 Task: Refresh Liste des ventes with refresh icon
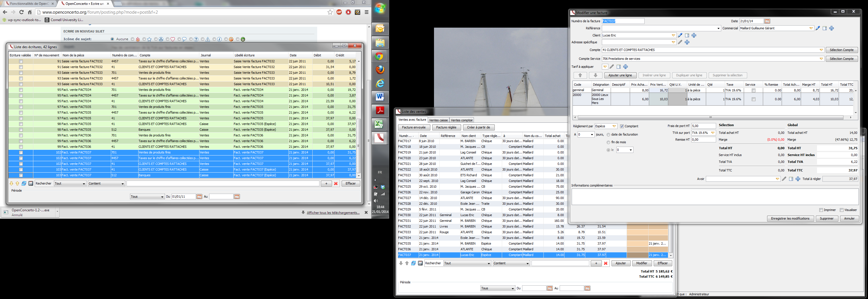click(x=413, y=263)
